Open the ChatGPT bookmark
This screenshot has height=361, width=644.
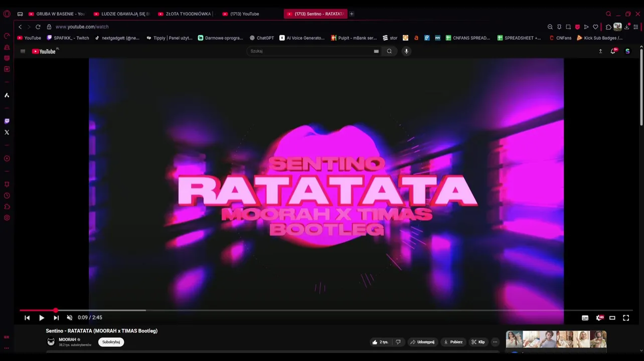[x=262, y=38]
